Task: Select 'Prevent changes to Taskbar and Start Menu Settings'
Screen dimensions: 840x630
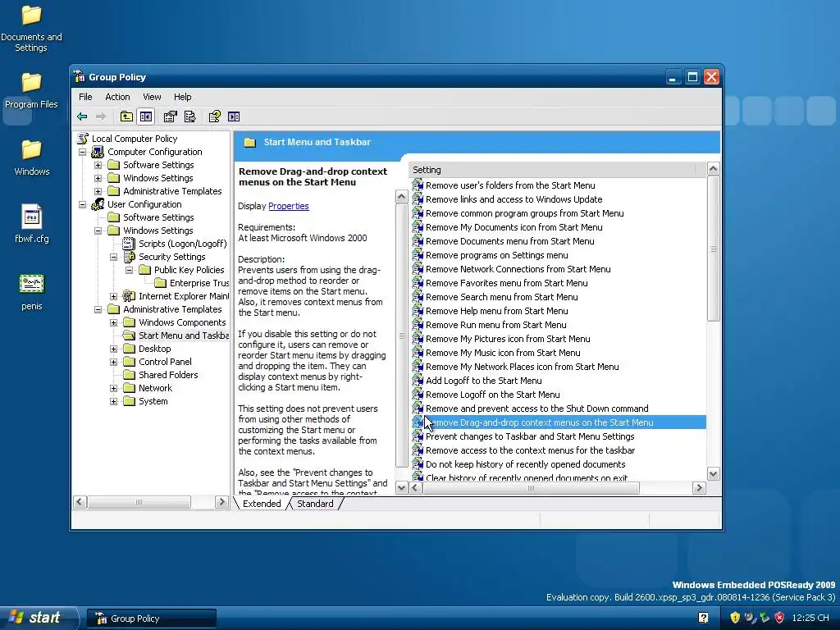Action: (530, 436)
